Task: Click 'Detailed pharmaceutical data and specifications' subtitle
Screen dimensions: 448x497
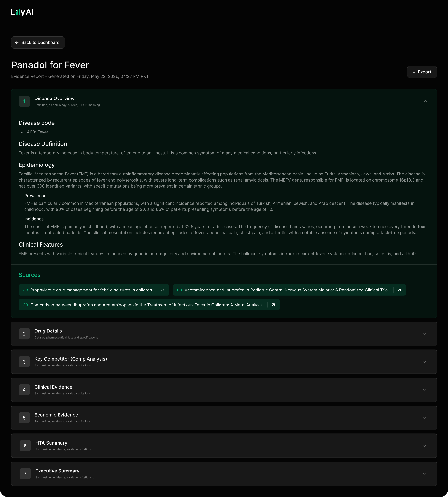Action: pos(66,338)
